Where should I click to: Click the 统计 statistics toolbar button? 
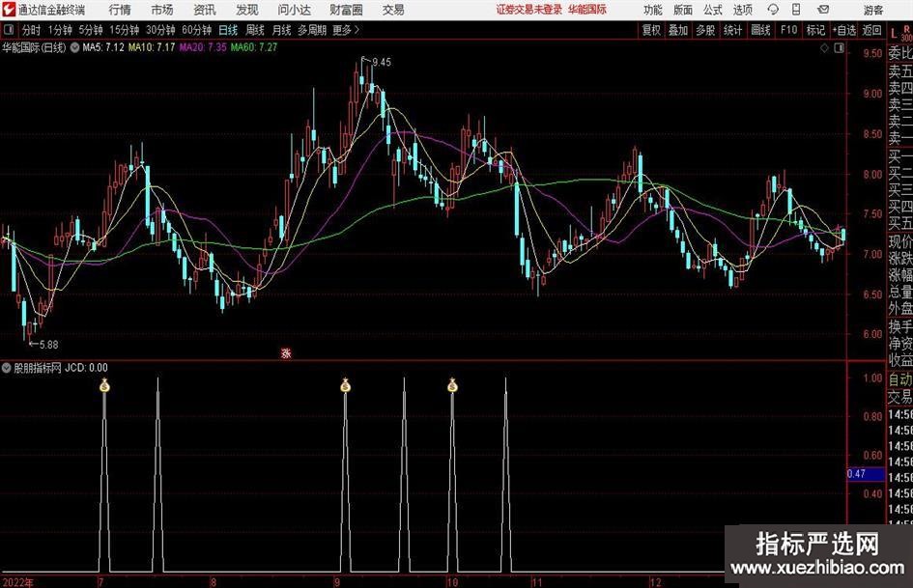pyautogui.click(x=732, y=30)
